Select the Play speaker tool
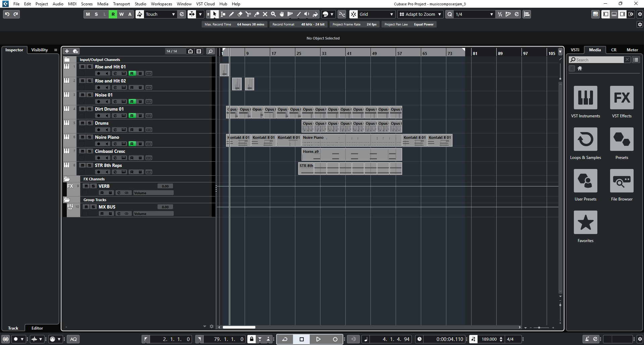The image size is (644, 345). [307, 14]
